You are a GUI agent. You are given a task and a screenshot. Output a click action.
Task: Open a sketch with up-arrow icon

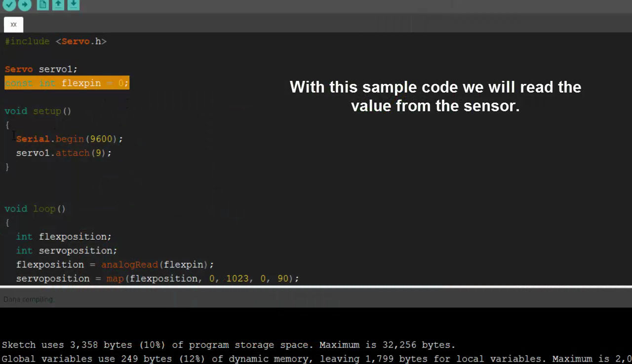click(x=58, y=5)
